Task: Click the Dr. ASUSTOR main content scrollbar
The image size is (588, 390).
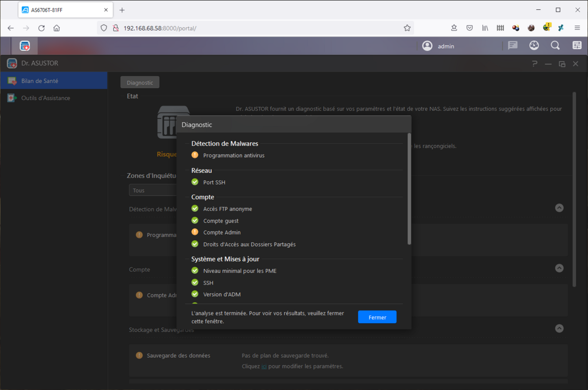Action: (574, 189)
